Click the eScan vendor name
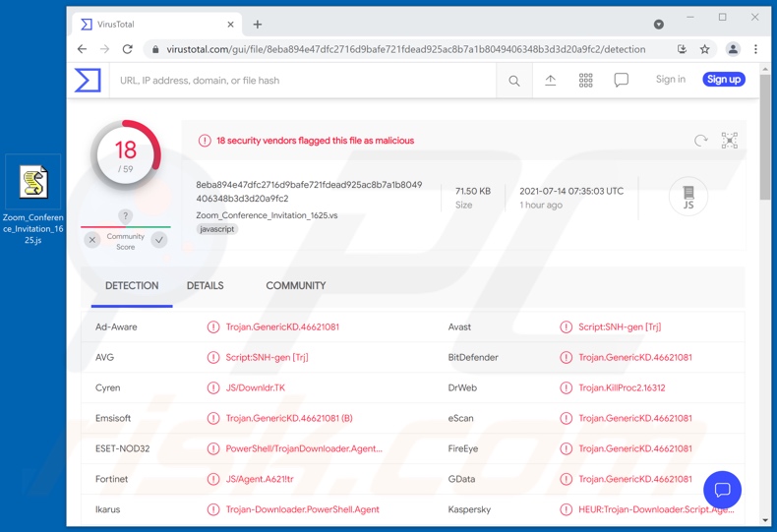The image size is (777, 532). 460,418
